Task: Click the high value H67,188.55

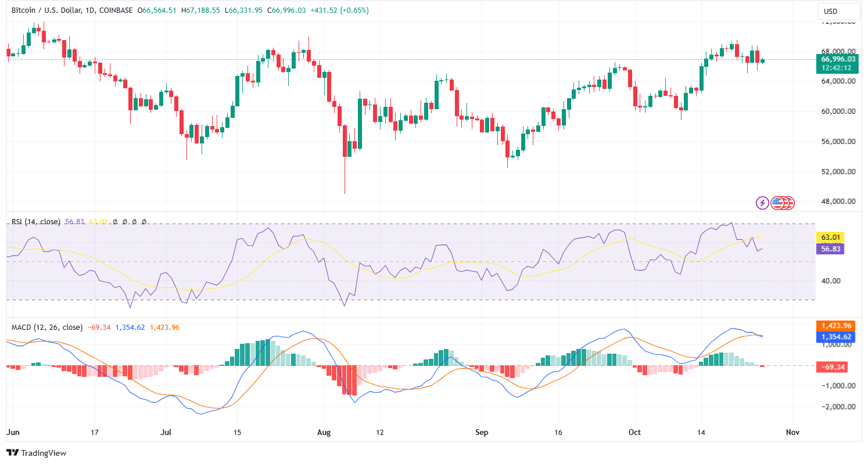Action: [202, 10]
